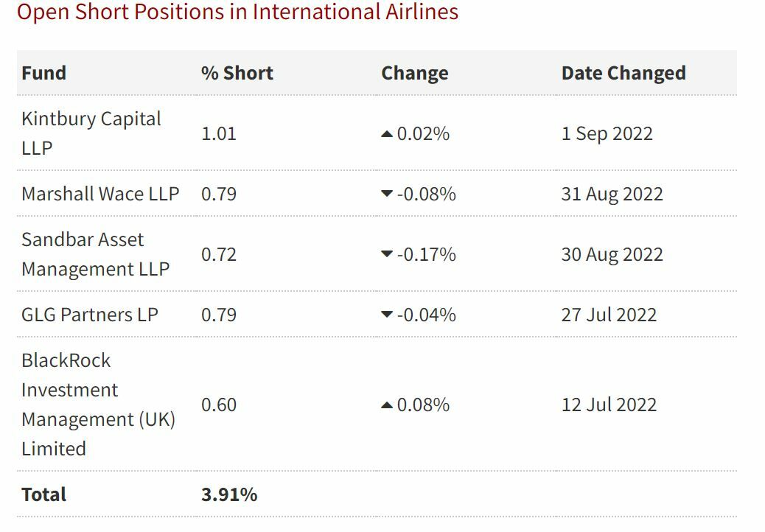
Task: Click the 12 Jul 2022 date cell
Action: pyautogui.click(x=609, y=405)
